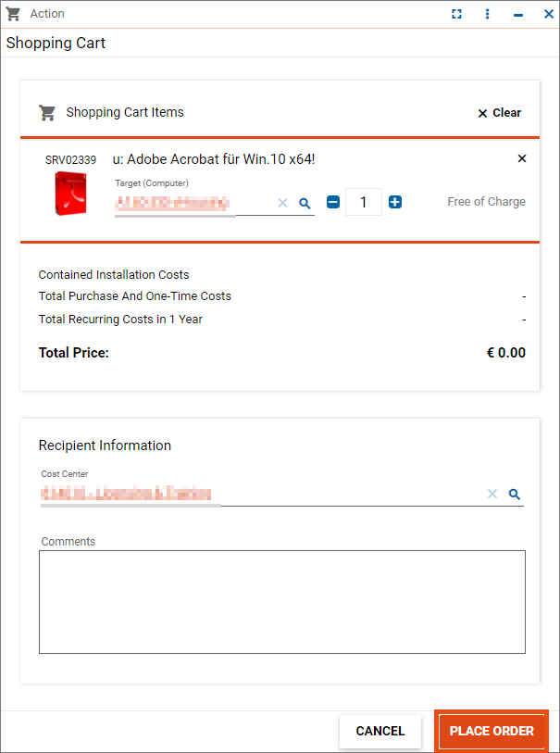This screenshot has width=560, height=753.
Task: Open the Cost Center search lookup
Action: pyautogui.click(x=515, y=494)
